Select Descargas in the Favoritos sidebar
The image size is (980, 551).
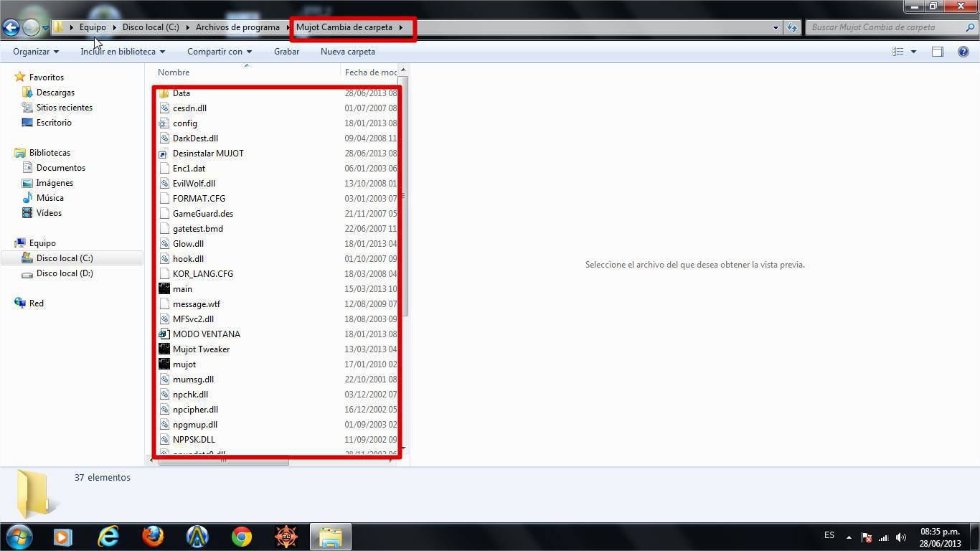coord(55,93)
